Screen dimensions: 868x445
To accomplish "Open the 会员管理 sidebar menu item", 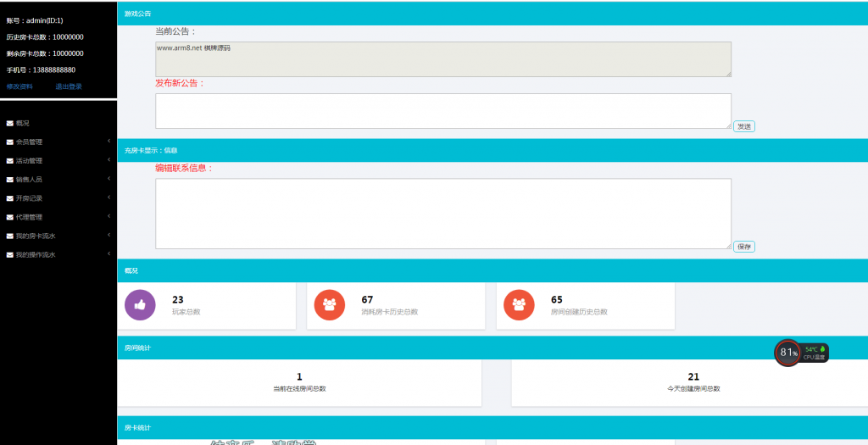I will coord(58,142).
